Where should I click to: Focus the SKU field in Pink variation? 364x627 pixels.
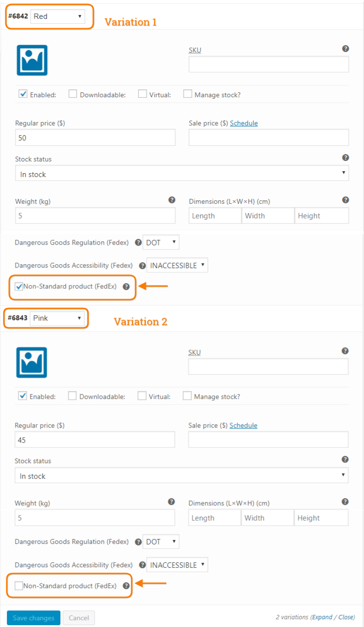[268, 366]
